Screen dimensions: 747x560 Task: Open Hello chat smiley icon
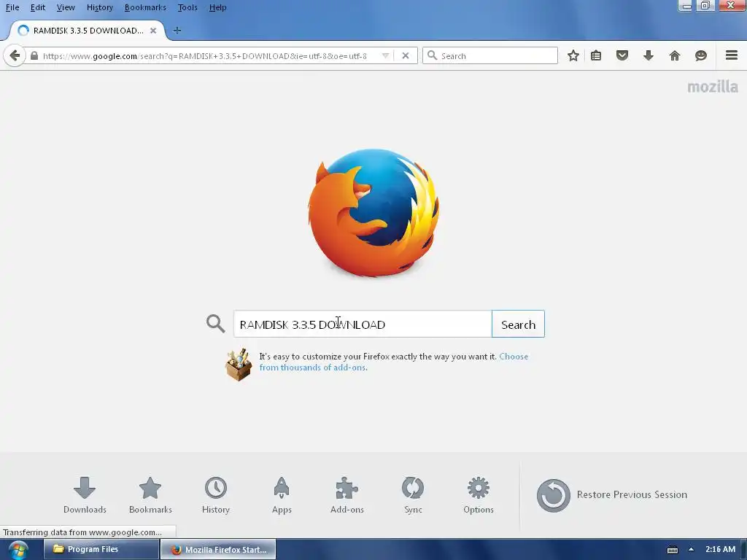[x=701, y=55]
